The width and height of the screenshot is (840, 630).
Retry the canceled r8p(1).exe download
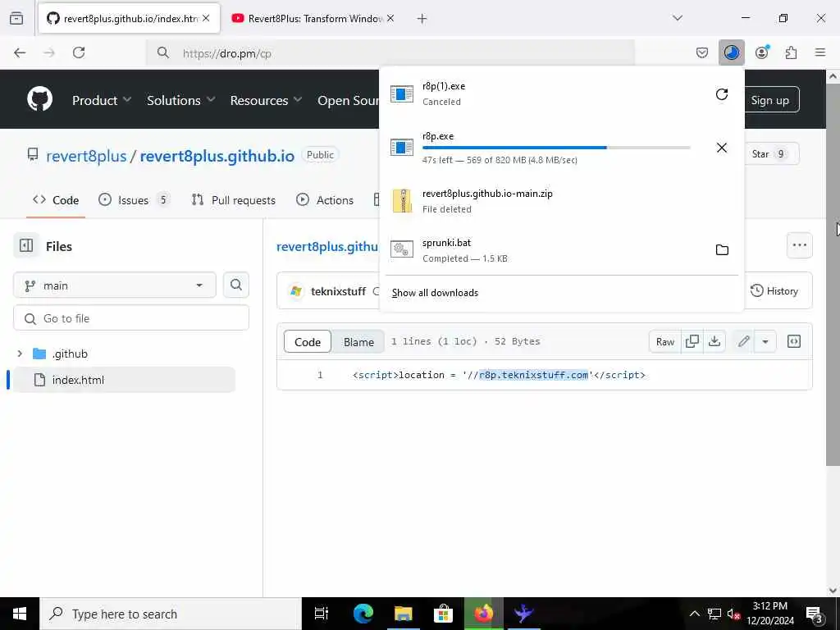(x=722, y=94)
